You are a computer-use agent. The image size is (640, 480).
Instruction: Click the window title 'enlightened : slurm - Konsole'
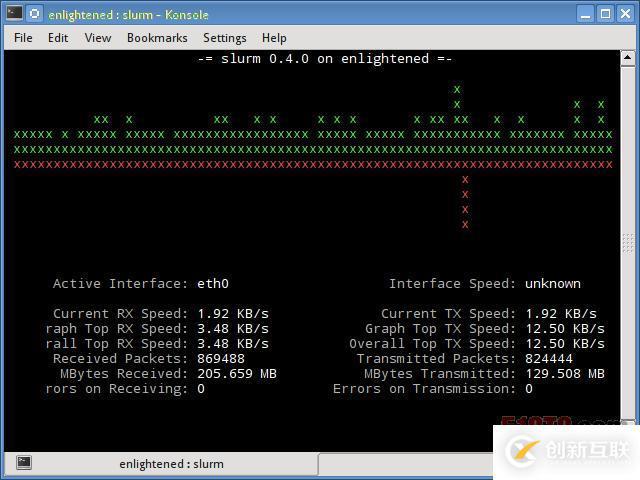click(128, 15)
